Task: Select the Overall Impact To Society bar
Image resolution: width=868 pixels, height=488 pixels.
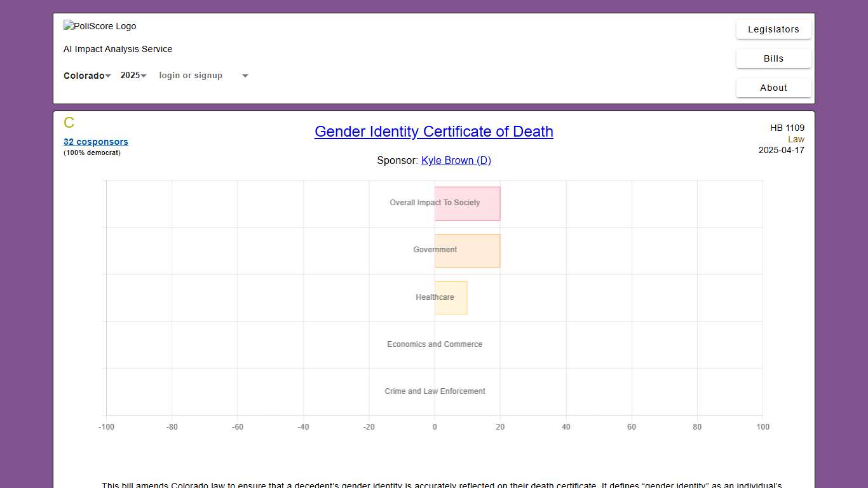Action: (467, 203)
